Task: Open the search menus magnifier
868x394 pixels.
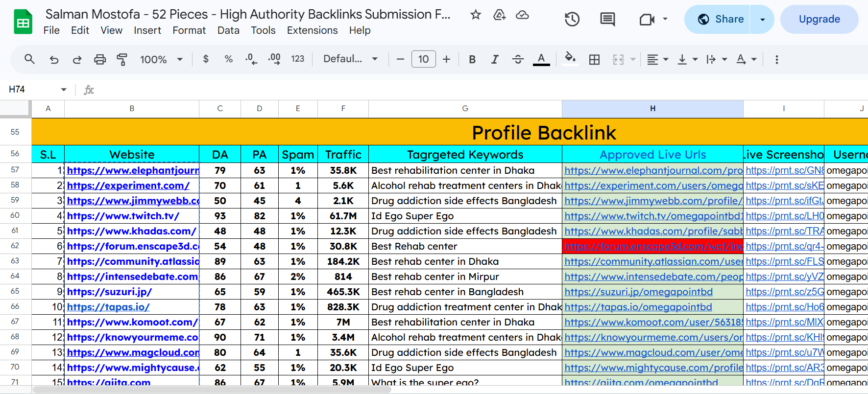Action: tap(29, 59)
